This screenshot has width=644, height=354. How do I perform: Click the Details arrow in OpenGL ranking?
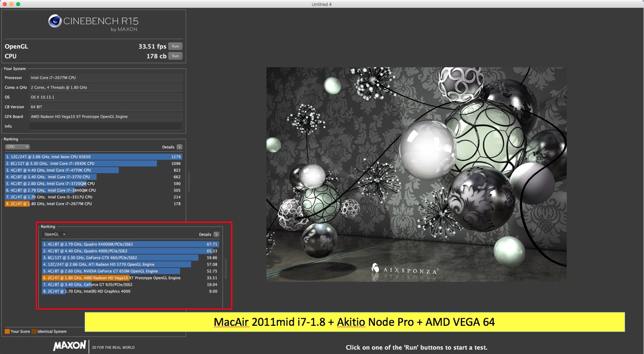tap(216, 235)
